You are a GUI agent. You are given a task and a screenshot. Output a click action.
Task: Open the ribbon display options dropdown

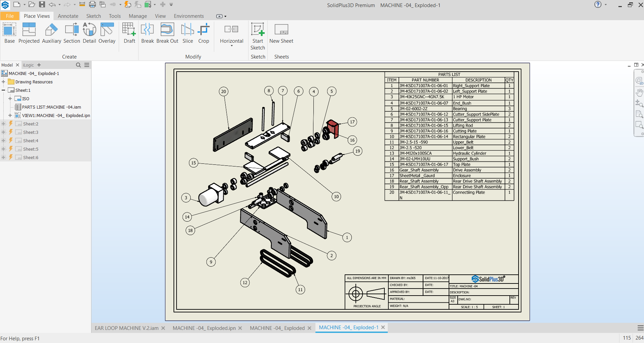point(221,16)
